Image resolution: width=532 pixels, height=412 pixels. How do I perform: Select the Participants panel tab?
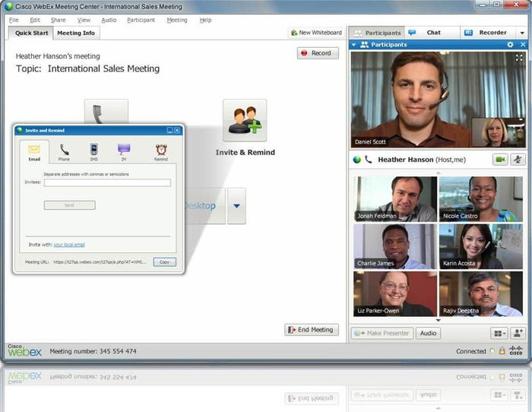pyautogui.click(x=377, y=33)
